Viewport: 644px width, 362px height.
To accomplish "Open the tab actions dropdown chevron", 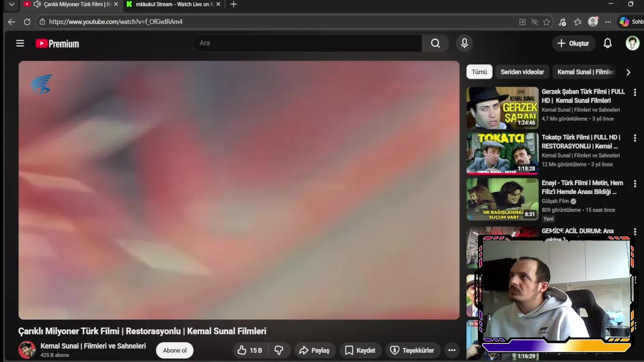I will pos(12,4).
